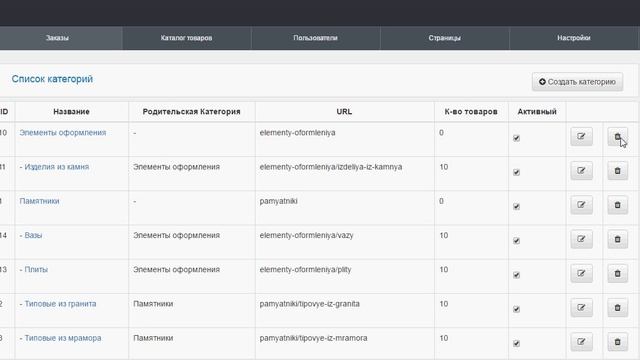640x360 pixels.
Task: Click the Создать категорию button
Action: (577, 82)
